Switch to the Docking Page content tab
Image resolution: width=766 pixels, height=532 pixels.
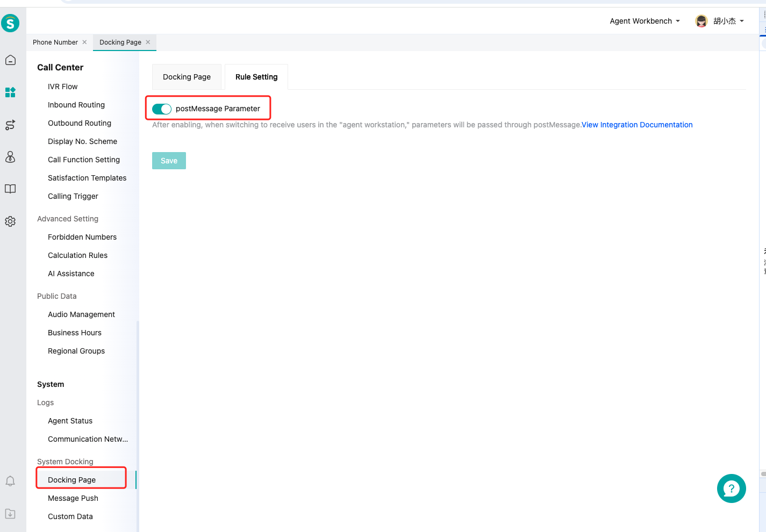pyautogui.click(x=187, y=77)
